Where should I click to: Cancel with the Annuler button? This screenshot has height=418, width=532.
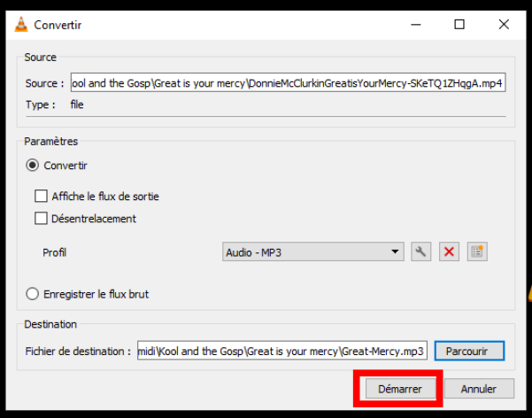click(479, 389)
